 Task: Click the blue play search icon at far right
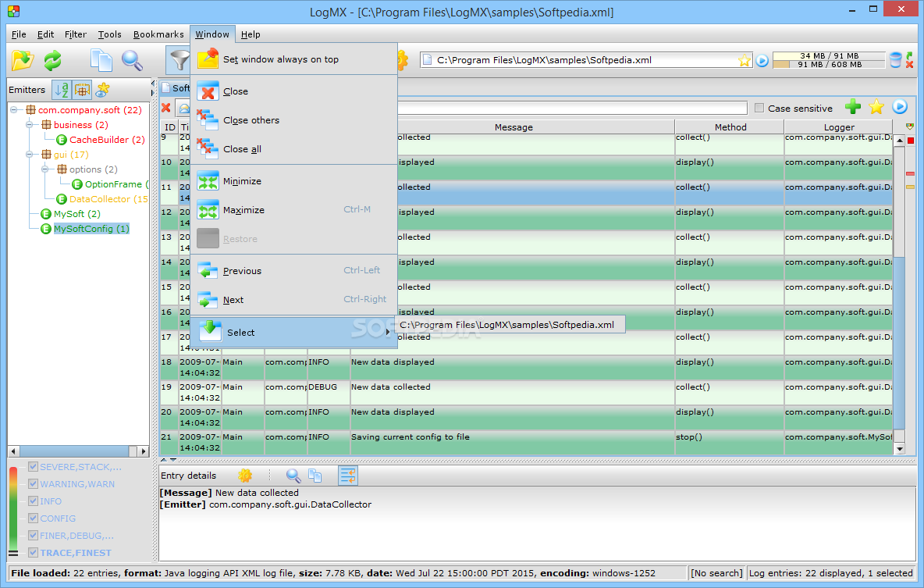point(899,107)
